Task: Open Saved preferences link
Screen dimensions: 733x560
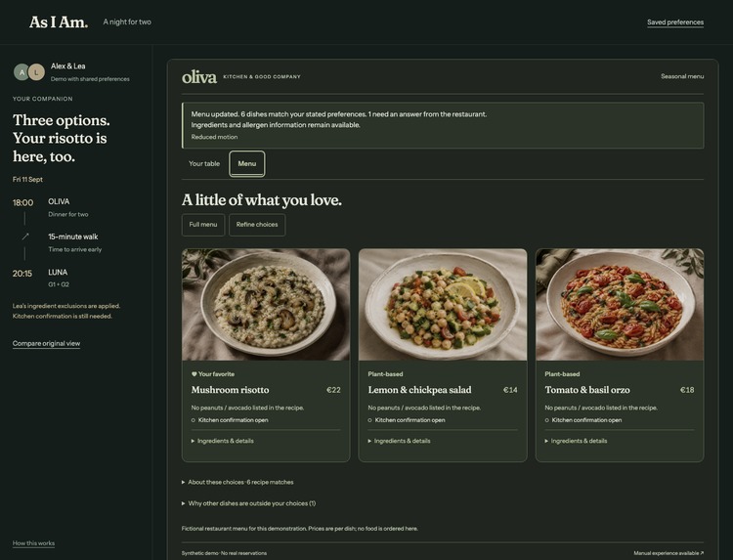Action: (675, 22)
